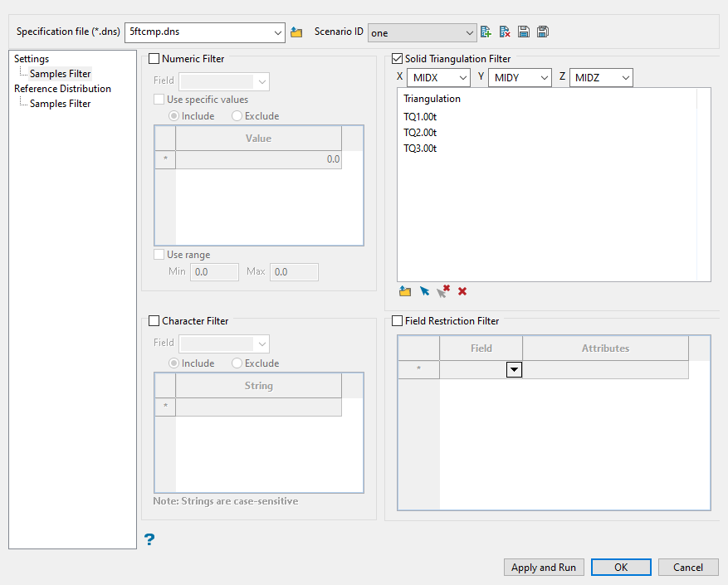Browse for triangulation files below the list

405,291
